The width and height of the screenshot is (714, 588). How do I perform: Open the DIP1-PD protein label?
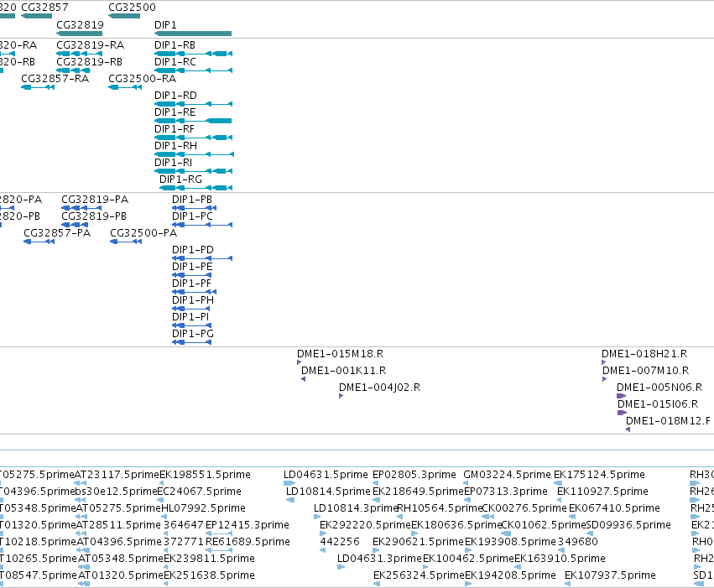[x=193, y=250]
